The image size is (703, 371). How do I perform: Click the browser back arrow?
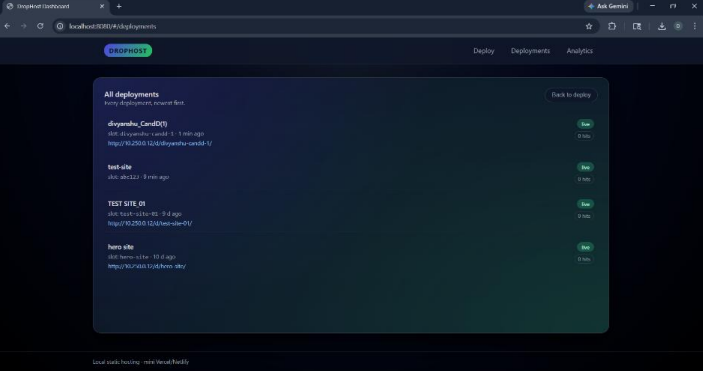(x=7, y=26)
